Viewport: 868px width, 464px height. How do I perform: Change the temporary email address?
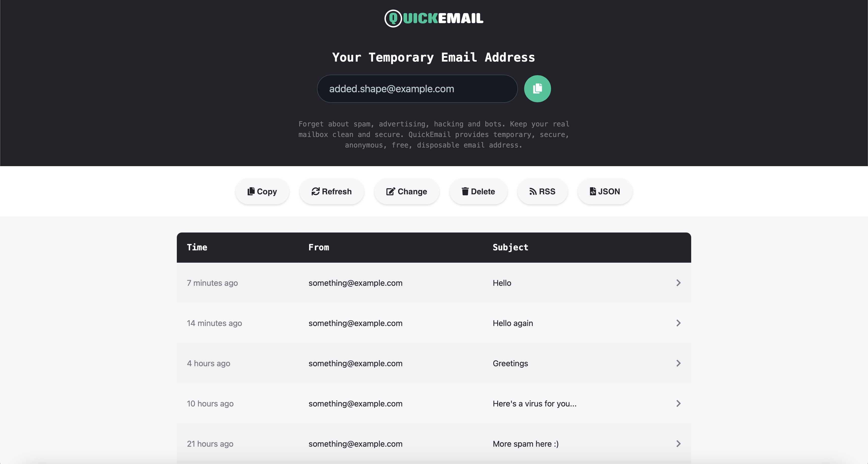(406, 191)
